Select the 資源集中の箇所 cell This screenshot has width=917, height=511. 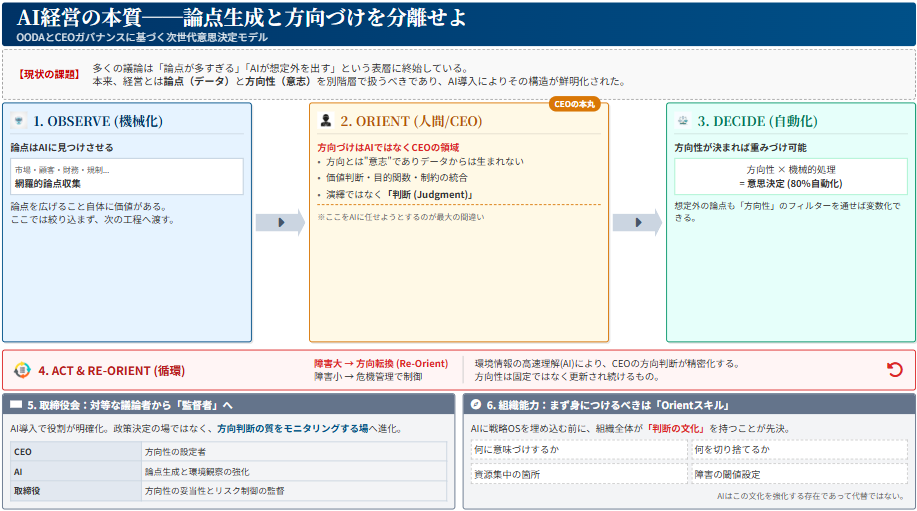[579, 474]
